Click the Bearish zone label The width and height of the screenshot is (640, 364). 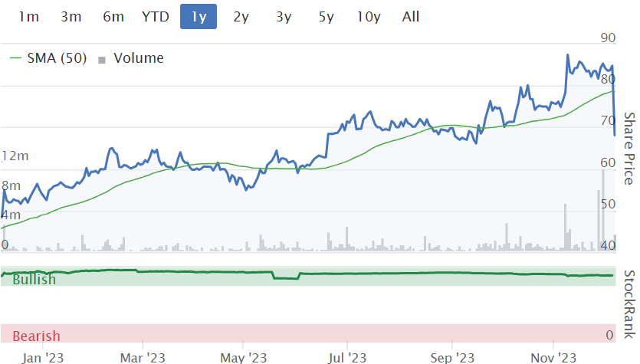click(x=36, y=336)
